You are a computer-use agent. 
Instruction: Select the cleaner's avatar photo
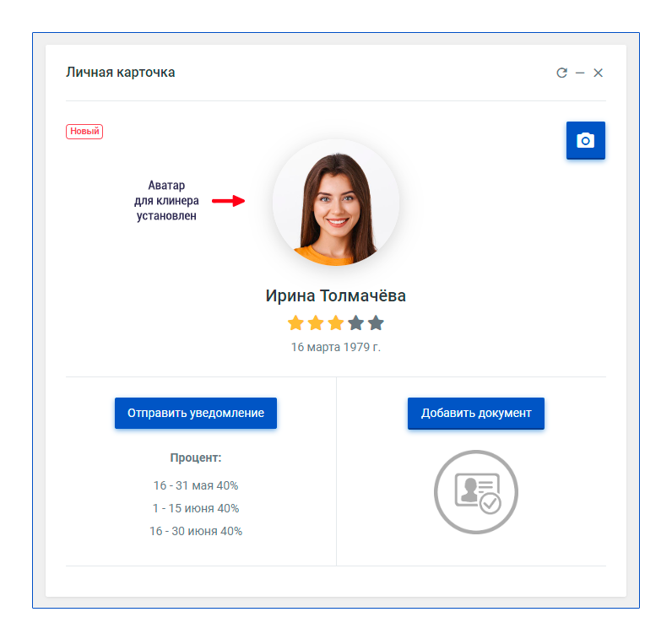coord(336,203)
